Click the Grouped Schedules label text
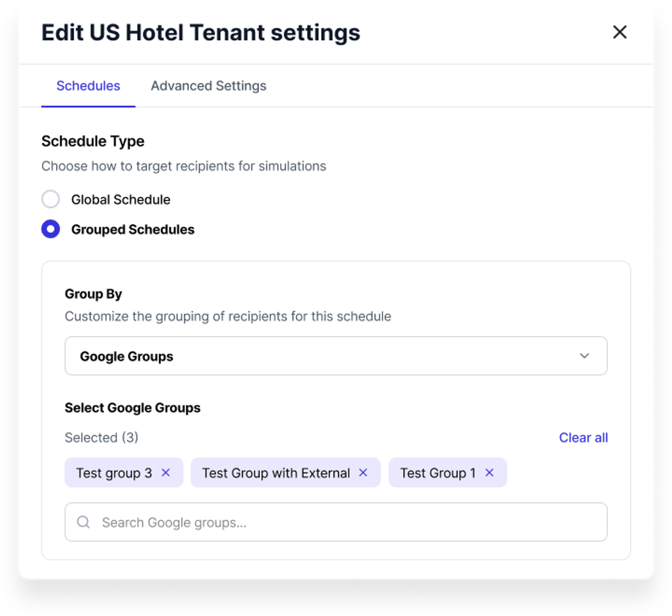 (133, 229)
